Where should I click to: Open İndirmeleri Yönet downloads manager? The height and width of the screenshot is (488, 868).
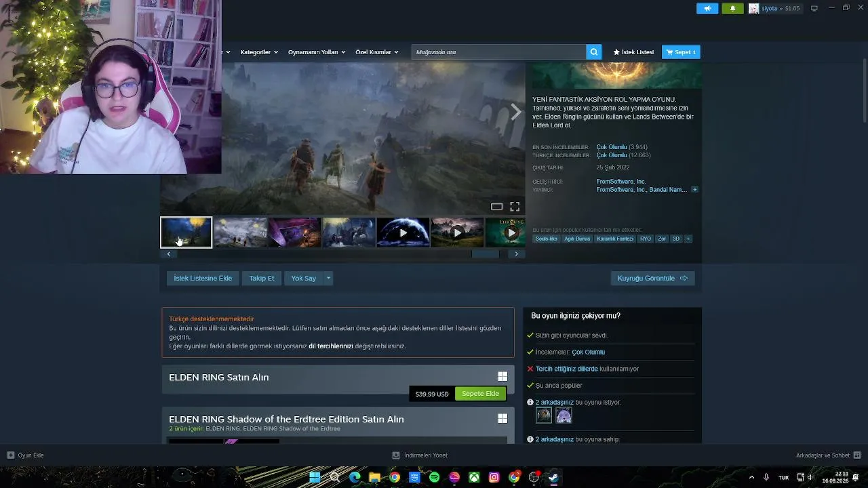coord(420,455)
